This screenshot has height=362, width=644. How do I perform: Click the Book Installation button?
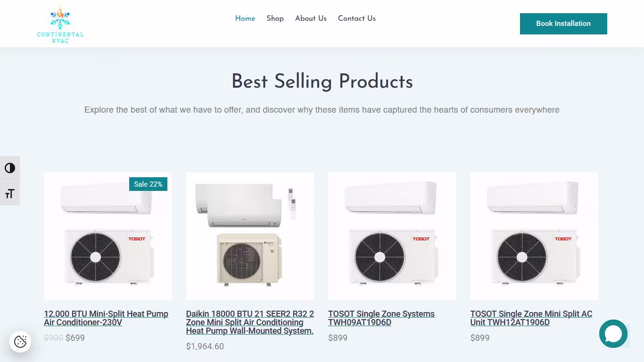click(563, 24)
